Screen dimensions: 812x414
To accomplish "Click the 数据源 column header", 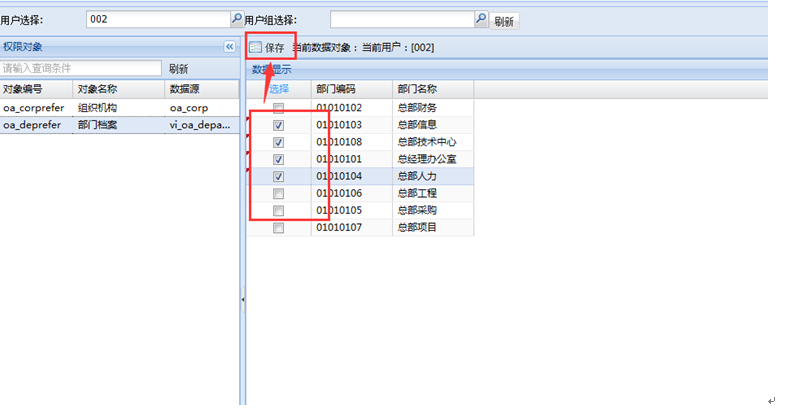I will tap(202, 89).
